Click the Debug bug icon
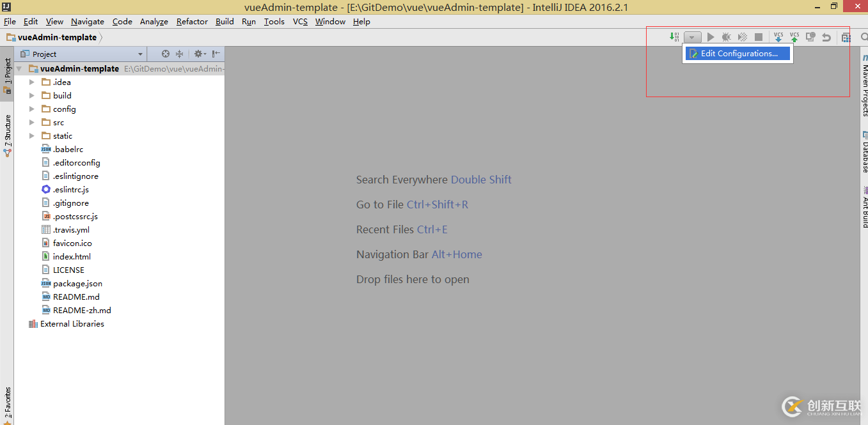This screenshot has width=868, height=425. pyautogui.click(x=727, y=38)
